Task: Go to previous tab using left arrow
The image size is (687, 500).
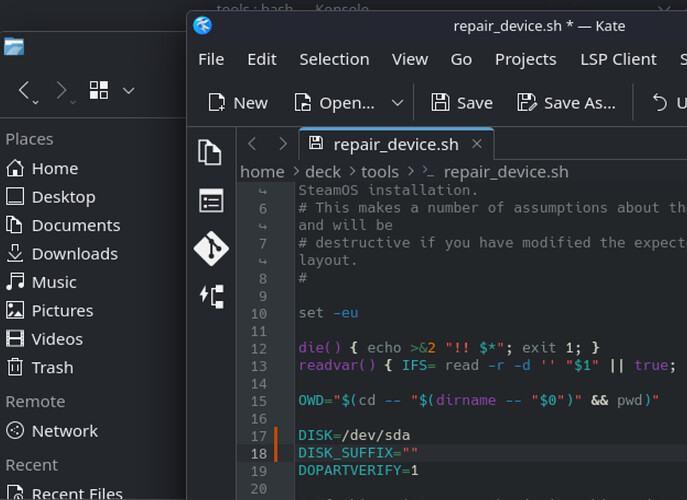Action: point(253,144)
